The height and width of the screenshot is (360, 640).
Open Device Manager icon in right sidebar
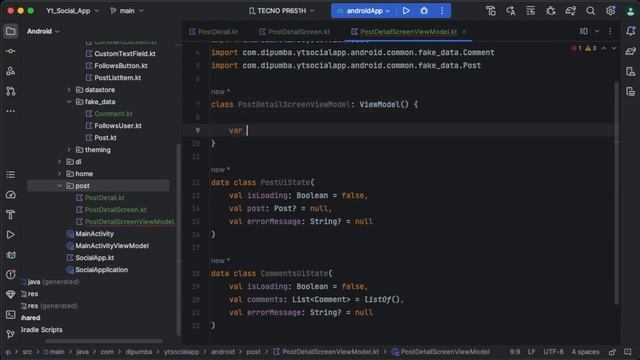[631, 71]
